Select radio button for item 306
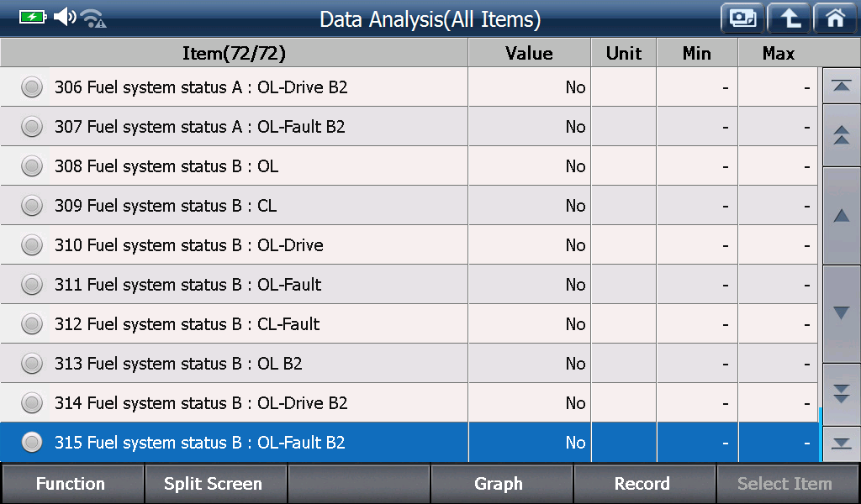Image resolution: width=861 pixels, height=504 pixels. (32, 87)
